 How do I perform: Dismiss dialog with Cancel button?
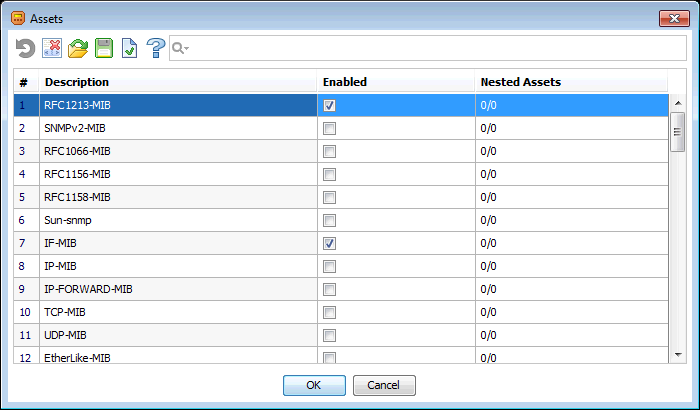[x=384, y=385]
